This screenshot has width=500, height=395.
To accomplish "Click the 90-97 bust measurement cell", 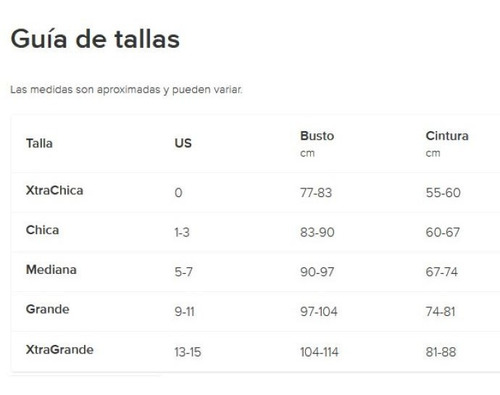I will click(x=317, y=272).
